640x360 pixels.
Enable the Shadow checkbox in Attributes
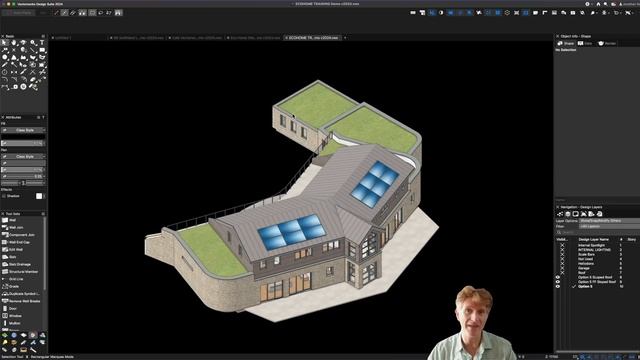point(4,196)
